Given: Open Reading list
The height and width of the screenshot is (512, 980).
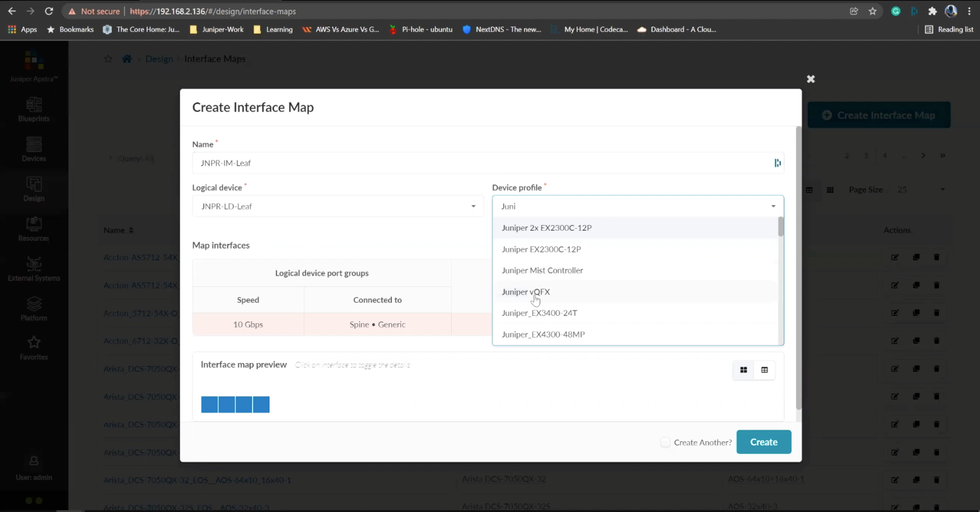Looking at the screenshot, I should 949,29.
